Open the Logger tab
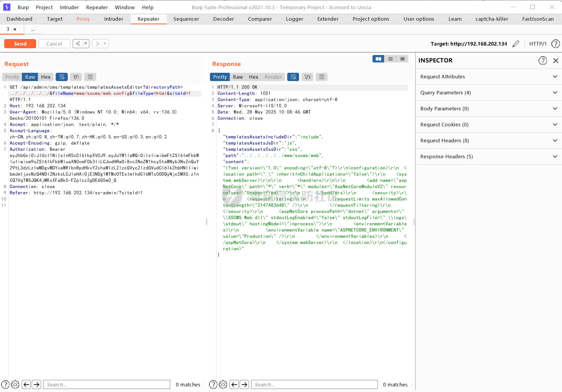The height and width of the screenshot is (392, 562). (295, 19)
